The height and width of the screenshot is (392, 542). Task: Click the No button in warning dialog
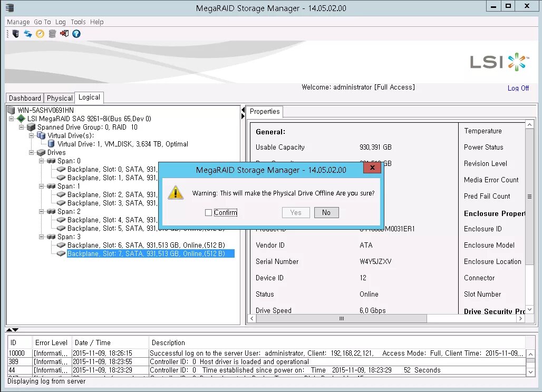(326, 212)
